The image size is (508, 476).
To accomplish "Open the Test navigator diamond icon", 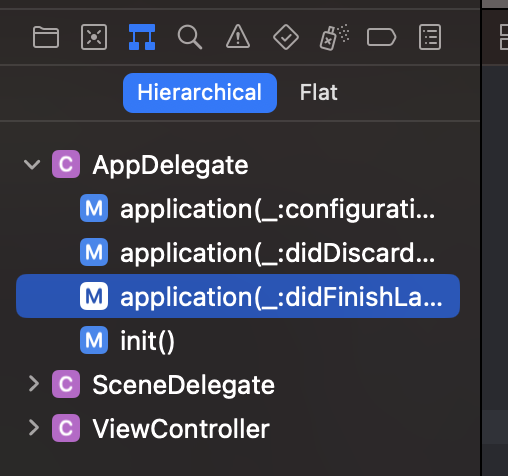I will point(286,37).
